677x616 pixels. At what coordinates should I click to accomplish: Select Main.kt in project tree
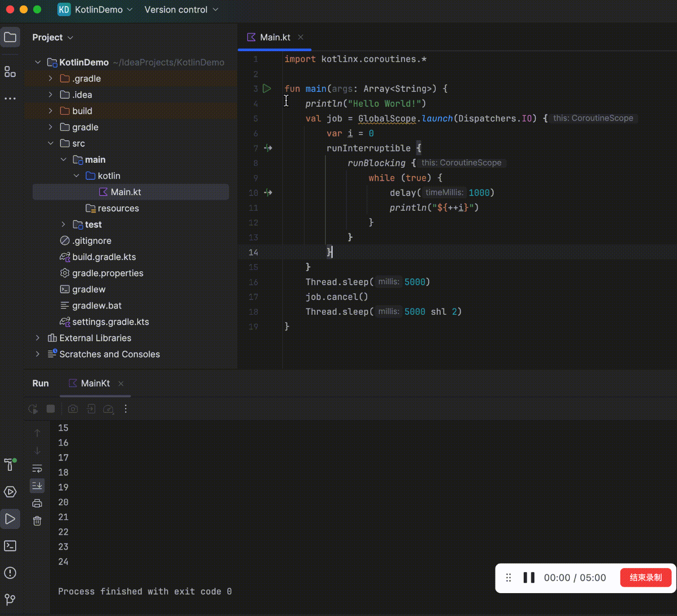131,192
